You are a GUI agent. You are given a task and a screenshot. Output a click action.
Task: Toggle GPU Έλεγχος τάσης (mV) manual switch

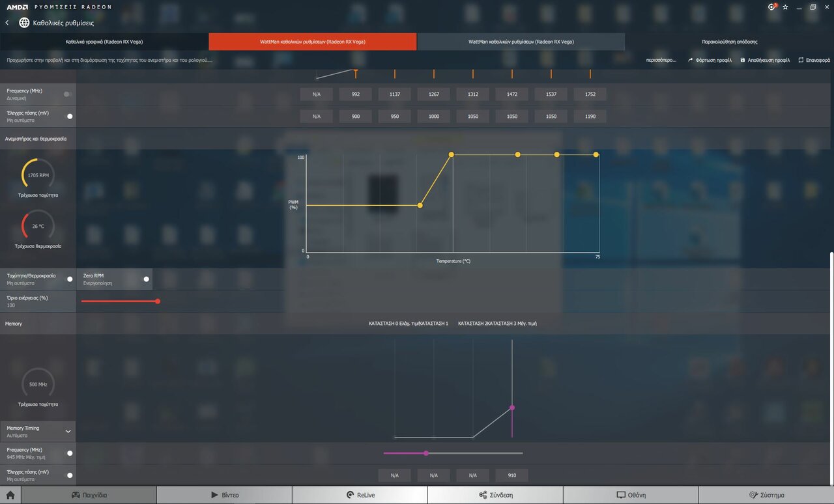[x=69, y=117]
